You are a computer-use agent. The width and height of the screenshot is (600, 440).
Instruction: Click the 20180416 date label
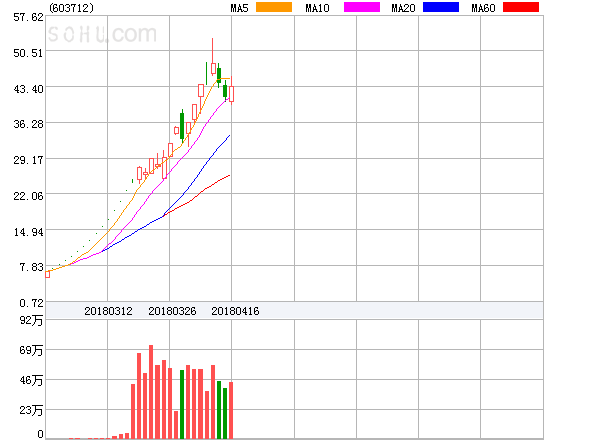tap(235, 311)
